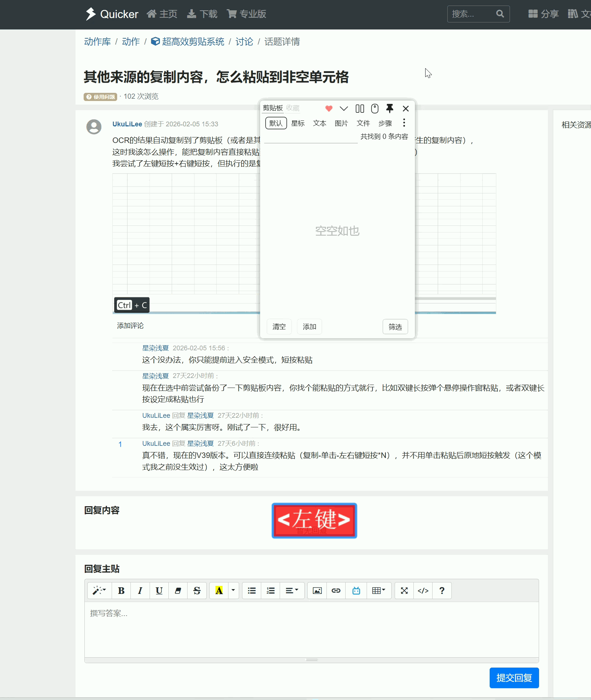The height and width of the screenshot is (700, 591).
Task: Open code view with the </> icon
Action: 423,591
